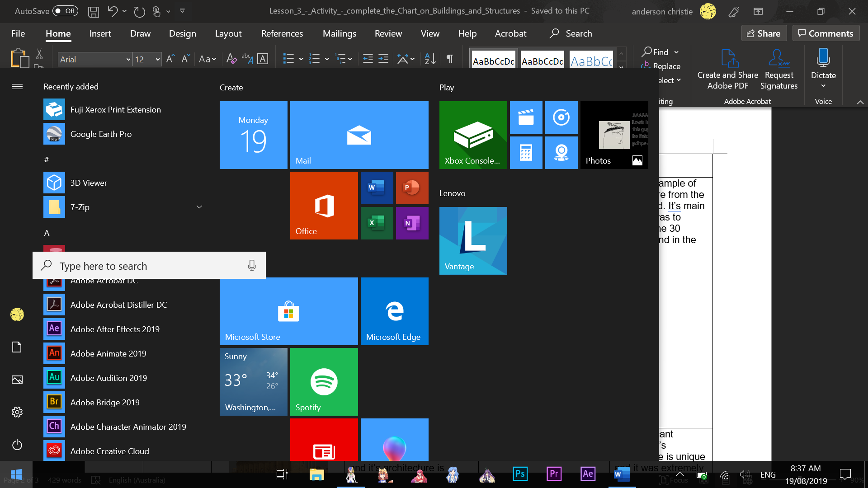Click the Share button
The height and width of the screenshot is (488, 868).
764,33
